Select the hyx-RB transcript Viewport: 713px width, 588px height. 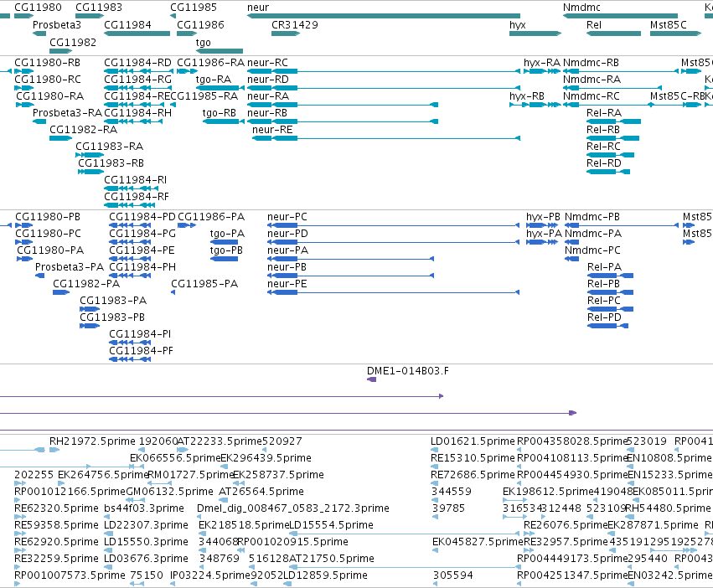(535, 105)
